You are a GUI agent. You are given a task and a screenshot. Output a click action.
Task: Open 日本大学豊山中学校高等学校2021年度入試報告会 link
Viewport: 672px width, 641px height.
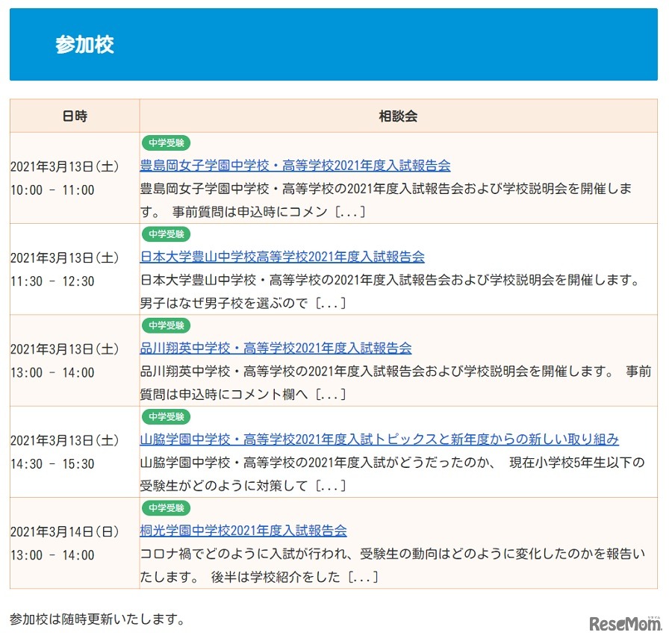282,257
